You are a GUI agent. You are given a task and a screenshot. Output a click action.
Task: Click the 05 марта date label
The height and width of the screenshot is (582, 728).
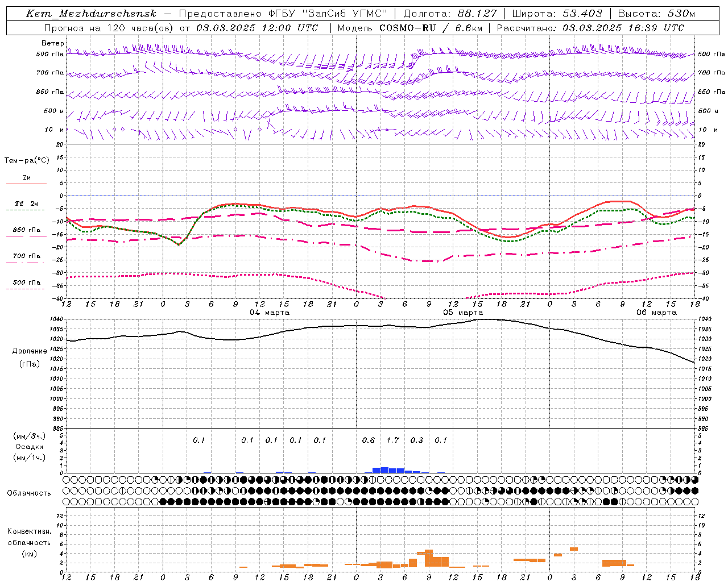coord(463,313)
